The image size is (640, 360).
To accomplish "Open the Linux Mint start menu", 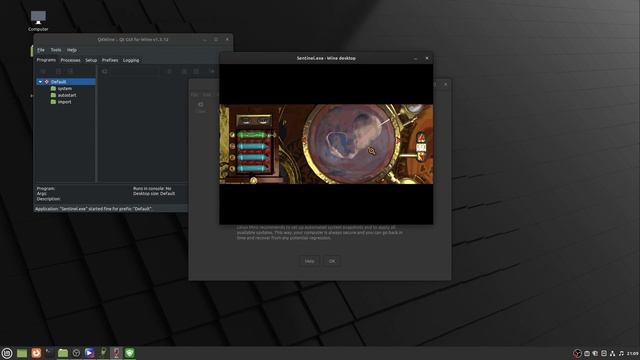I will tap(7, 353).
